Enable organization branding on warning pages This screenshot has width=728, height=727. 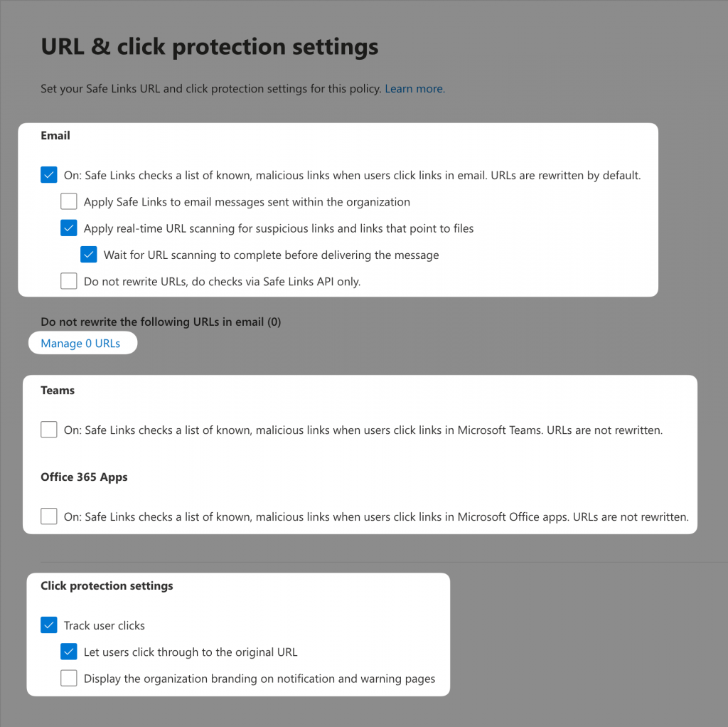click(x=68, y=678)
